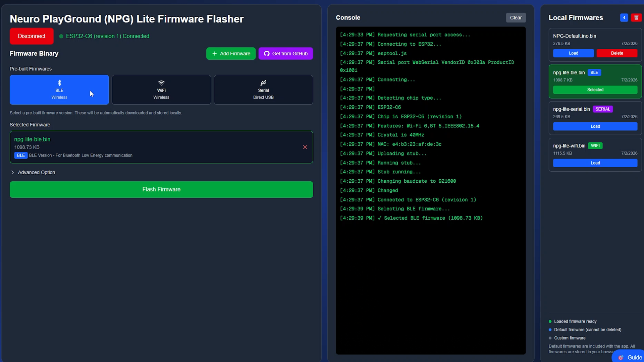This screenshot has height=362, width=644.
Task: Click Get from GitHub
Action: click(286, 54)
